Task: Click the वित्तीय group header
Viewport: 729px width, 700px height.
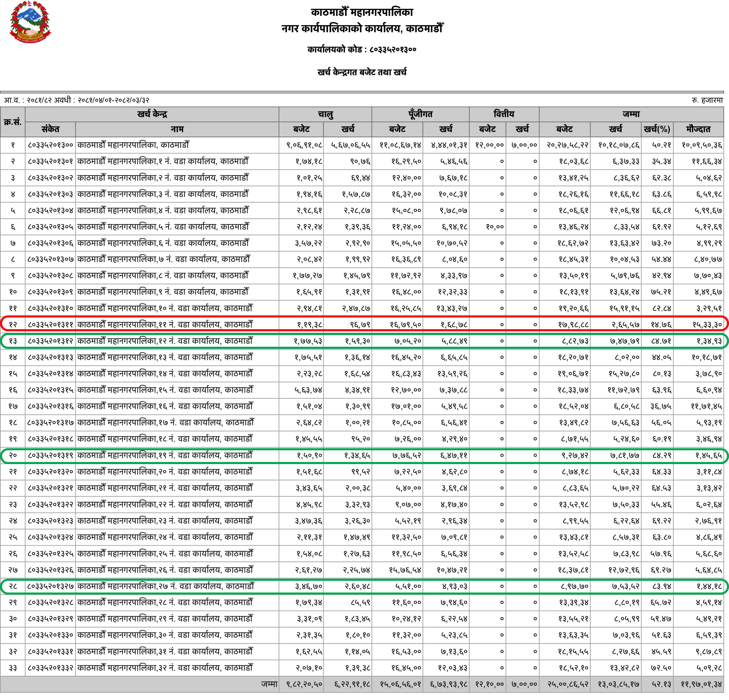Action: (x=503, y=114)
